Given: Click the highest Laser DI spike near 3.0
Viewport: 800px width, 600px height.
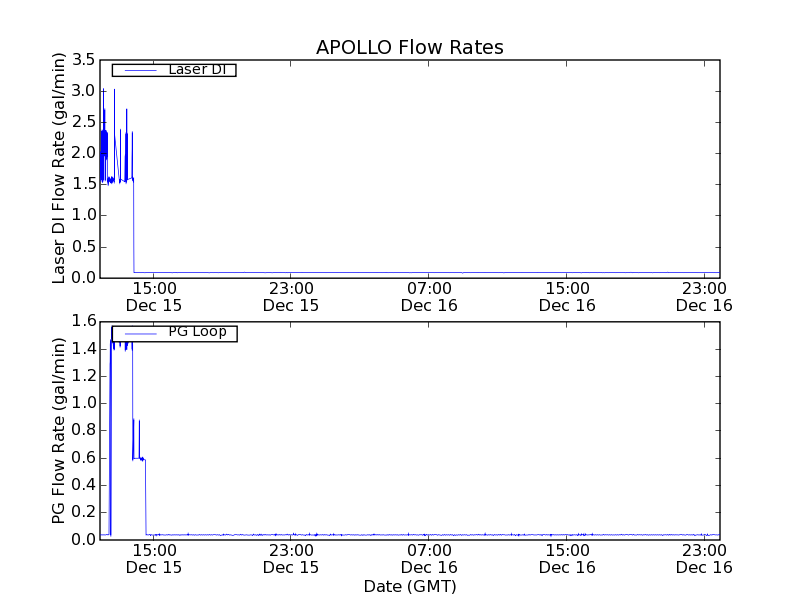Looking at the screenshot, I should tap(114, 91).
